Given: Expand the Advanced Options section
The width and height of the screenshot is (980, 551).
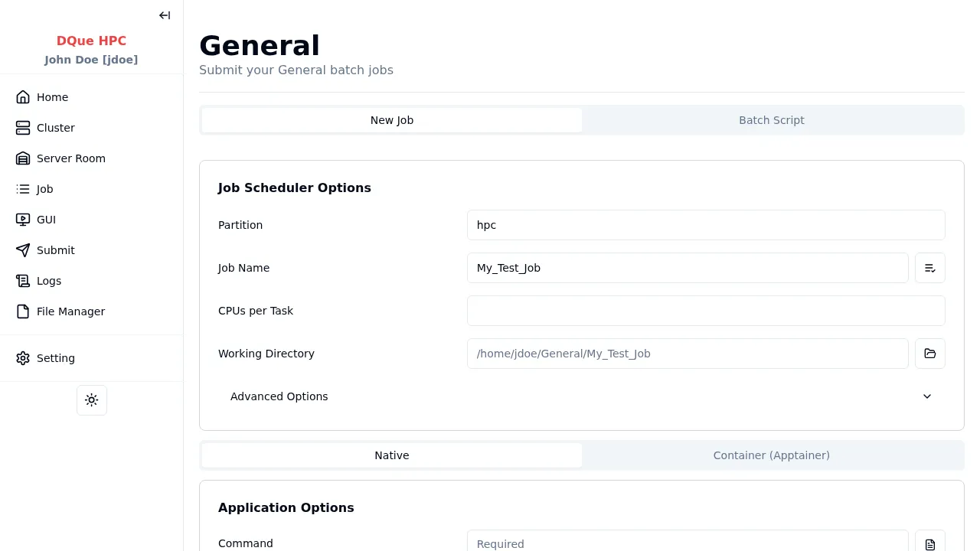Looking at the screenshot, I should (x=279, y=396).
